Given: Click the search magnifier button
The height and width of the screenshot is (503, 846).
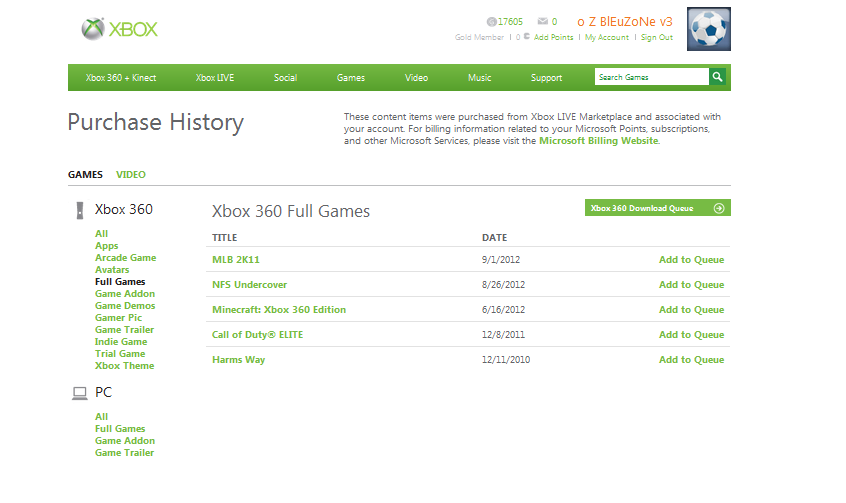Looking at the screenshot, I should click(x=717, y=77).
